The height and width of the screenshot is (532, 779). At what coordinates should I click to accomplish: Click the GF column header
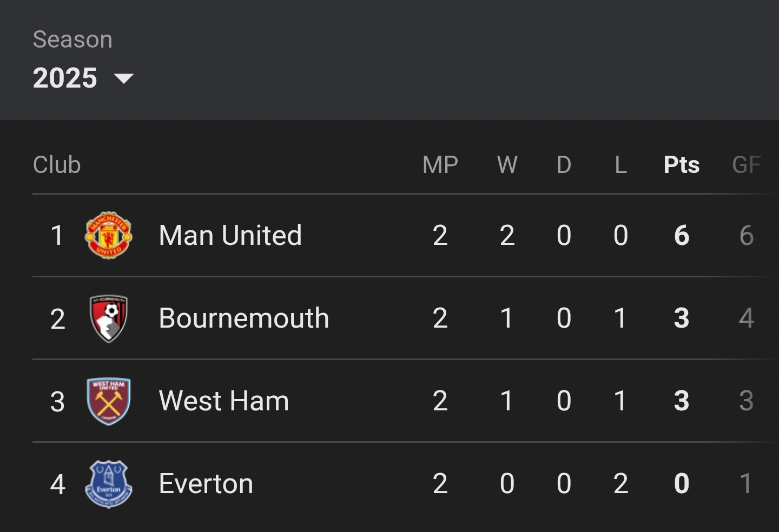click(x=747, y=165)
